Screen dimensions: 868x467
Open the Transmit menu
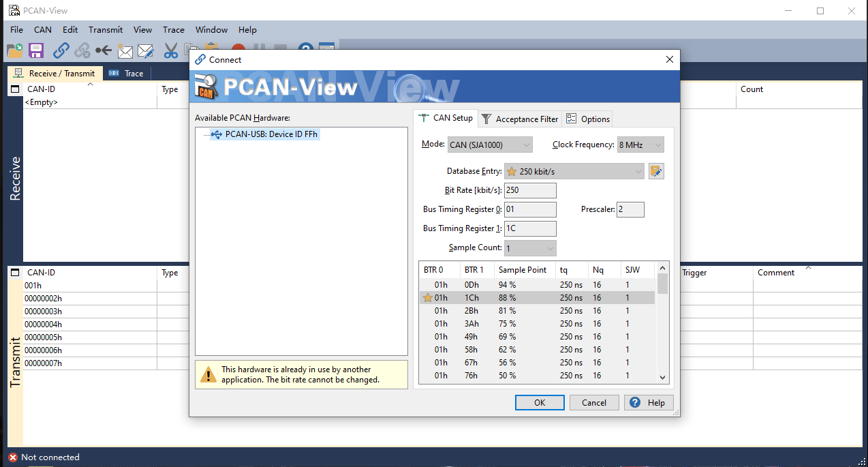[106, 29]
